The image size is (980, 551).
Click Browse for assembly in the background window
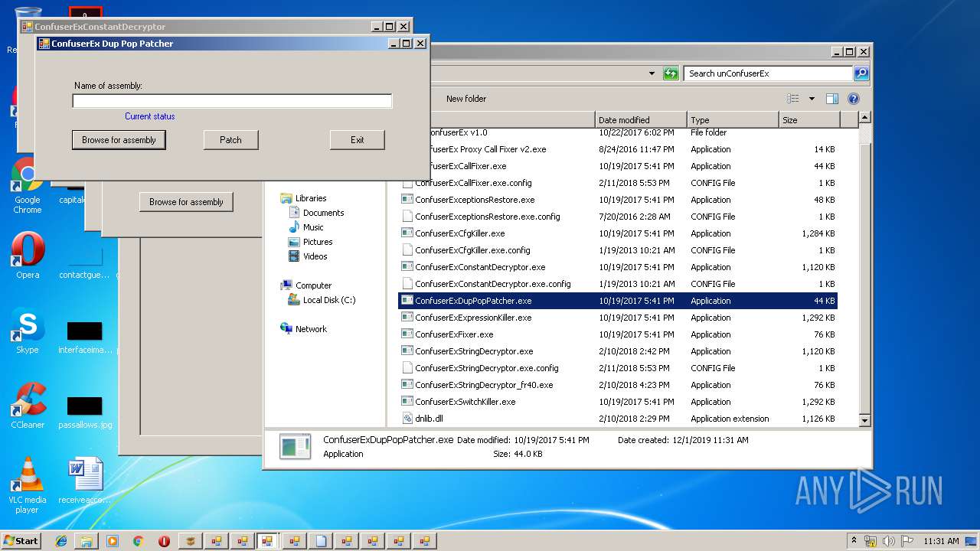pos(186,202)
